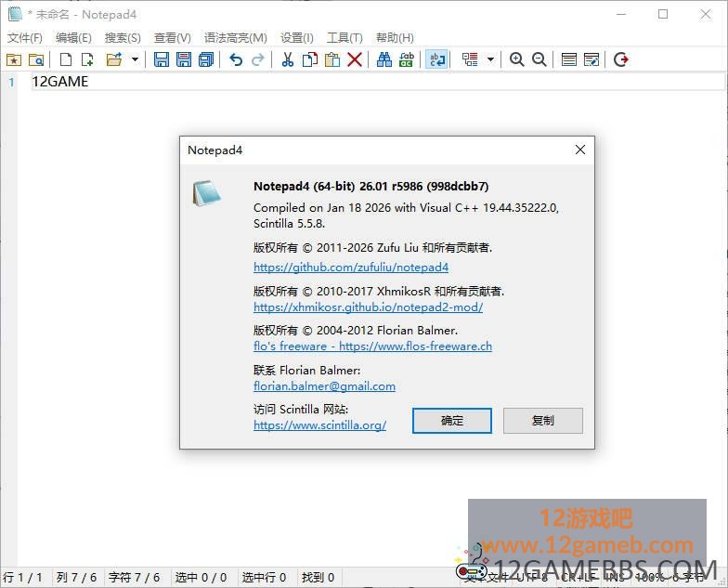
Task: Open the 设置(I) menu
Action: [297, 37]
